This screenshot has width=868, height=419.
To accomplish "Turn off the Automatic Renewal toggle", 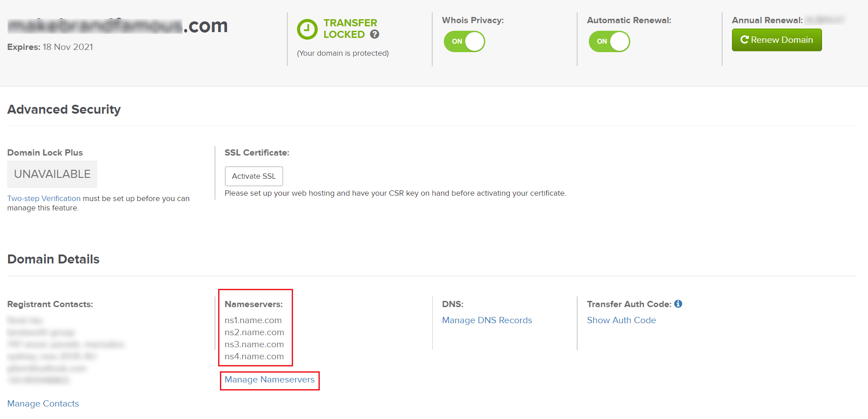I will [609, 41].
